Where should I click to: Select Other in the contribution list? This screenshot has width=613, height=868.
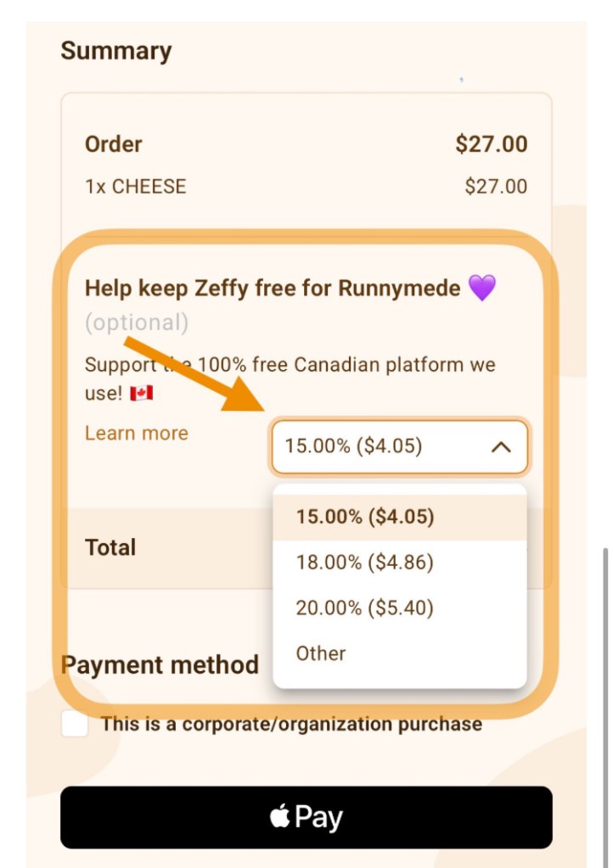321,653
